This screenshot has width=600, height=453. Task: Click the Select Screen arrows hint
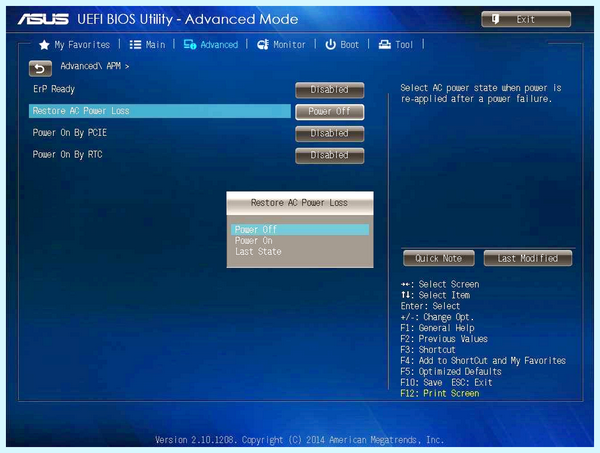440,284
